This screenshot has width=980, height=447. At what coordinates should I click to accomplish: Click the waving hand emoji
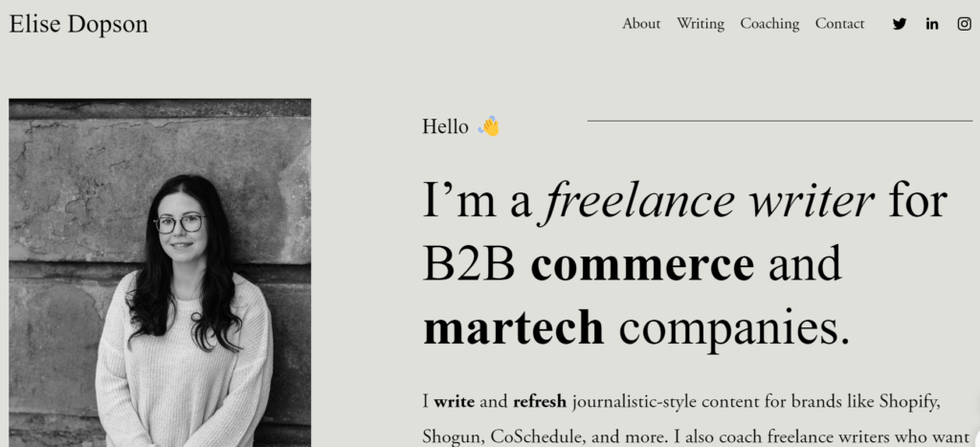pos(489,126)
